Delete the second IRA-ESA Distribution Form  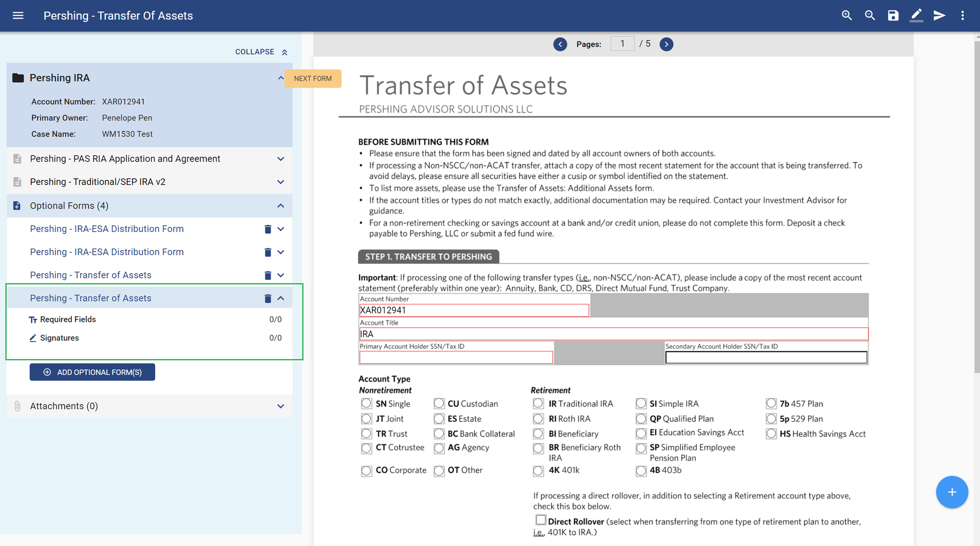tap(267, 252)
